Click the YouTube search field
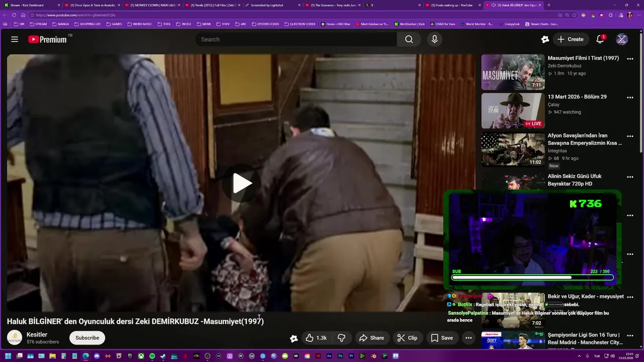 pos(296,39)
